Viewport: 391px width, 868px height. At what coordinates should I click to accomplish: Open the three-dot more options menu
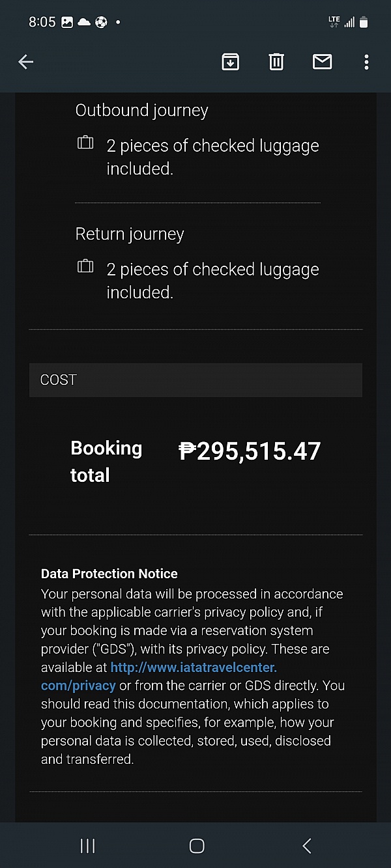tap(366, 62)
